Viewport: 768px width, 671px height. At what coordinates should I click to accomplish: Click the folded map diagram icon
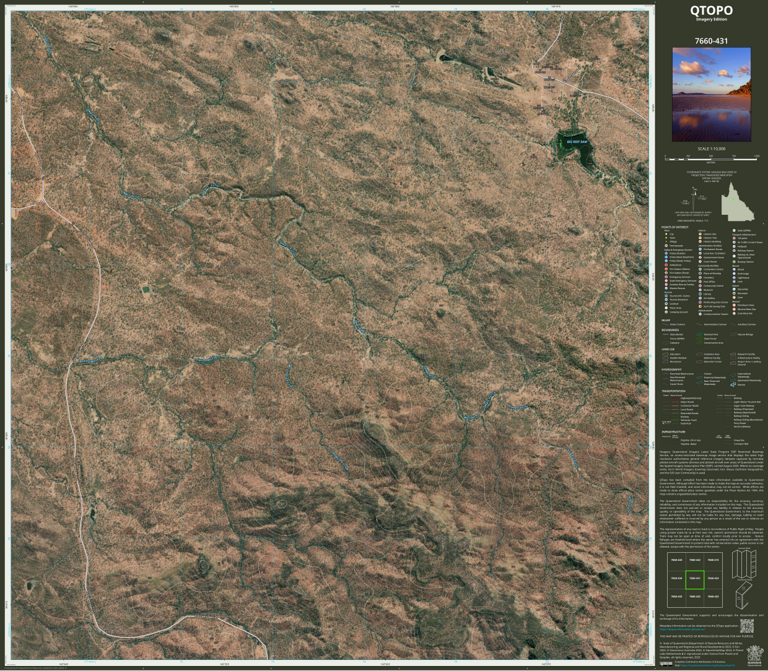click(743, 564)
